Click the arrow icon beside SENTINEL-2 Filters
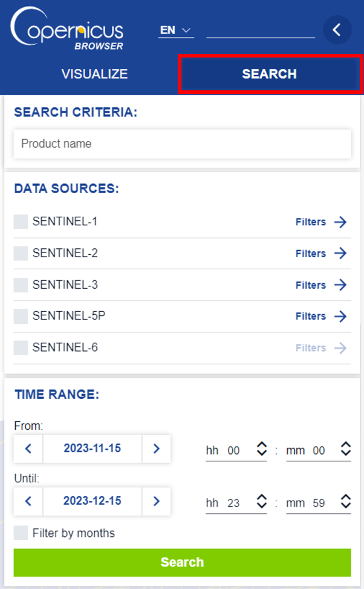The height and width of the screenshot is (589, 364). pos(340,253)
